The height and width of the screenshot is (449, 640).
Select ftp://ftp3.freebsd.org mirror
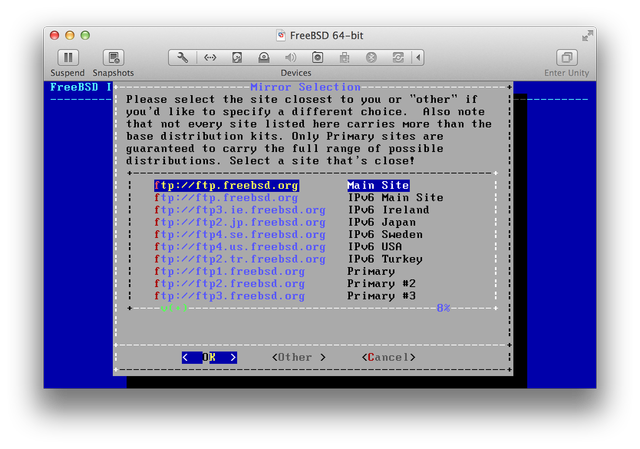click(x=229, y=296)
